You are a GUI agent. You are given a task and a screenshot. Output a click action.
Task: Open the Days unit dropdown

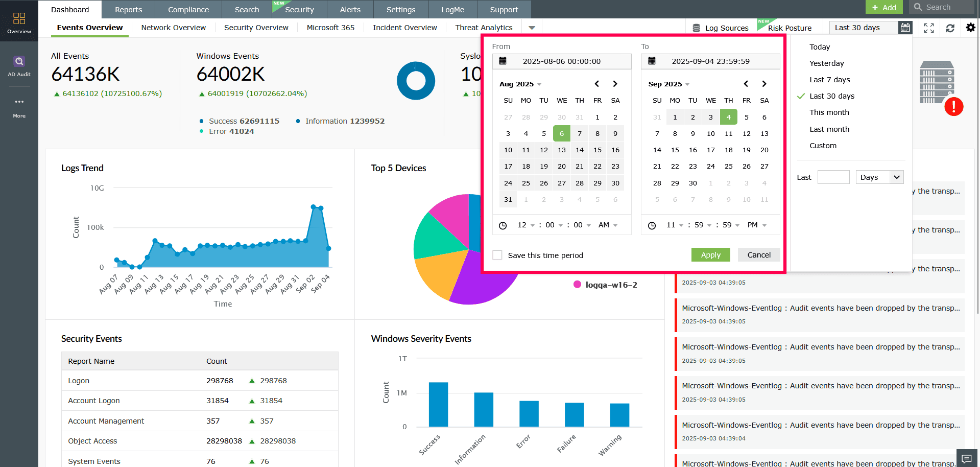click(x=879, y=177)
